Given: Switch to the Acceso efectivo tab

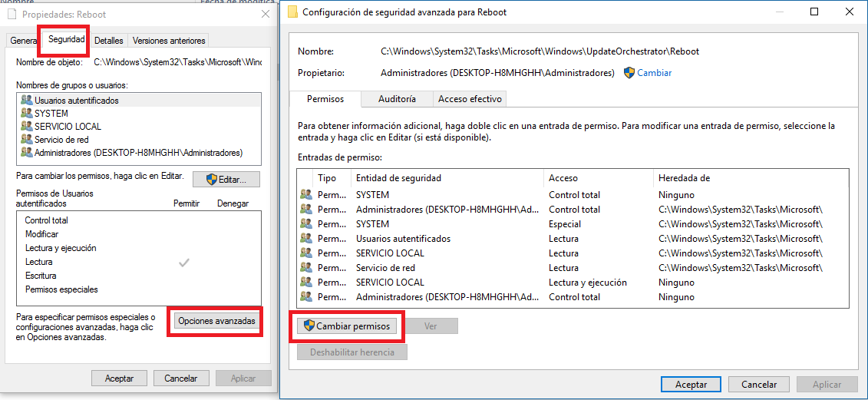Looking at the screenshot, I should [470, 99].
